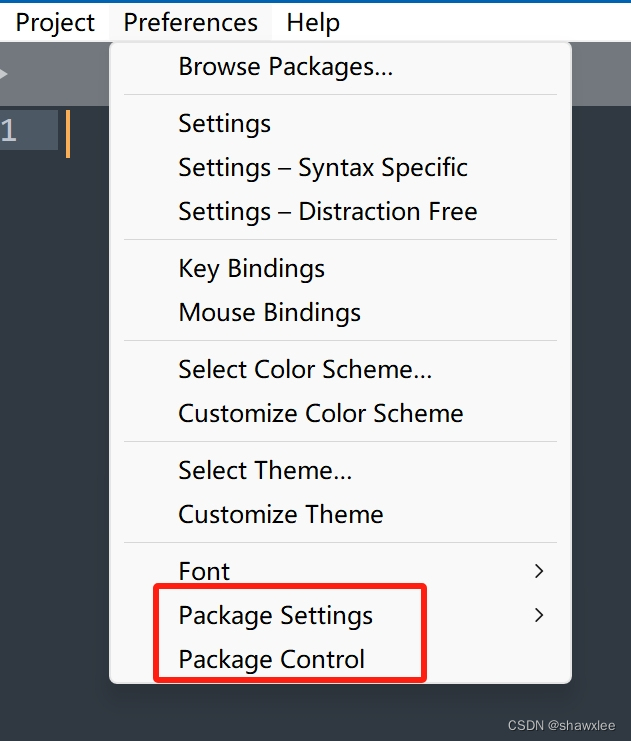The width and height of the screenshot is (631, 741).
Task: Select Package Control entry
Action: (340, 659)
